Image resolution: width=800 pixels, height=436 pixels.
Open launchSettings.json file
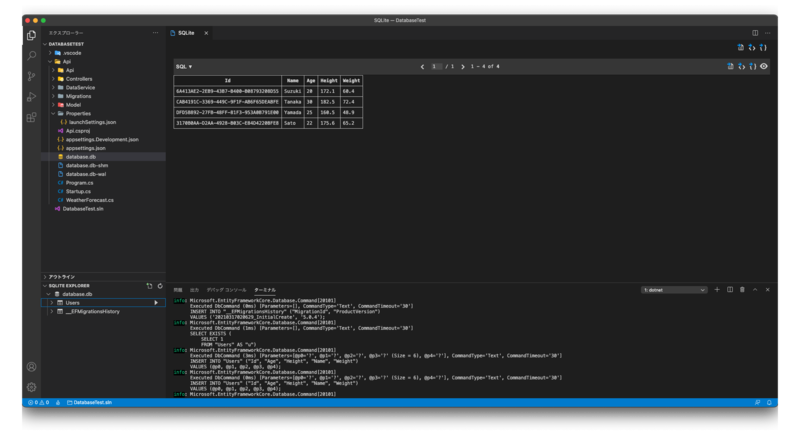tap(92, 122)
